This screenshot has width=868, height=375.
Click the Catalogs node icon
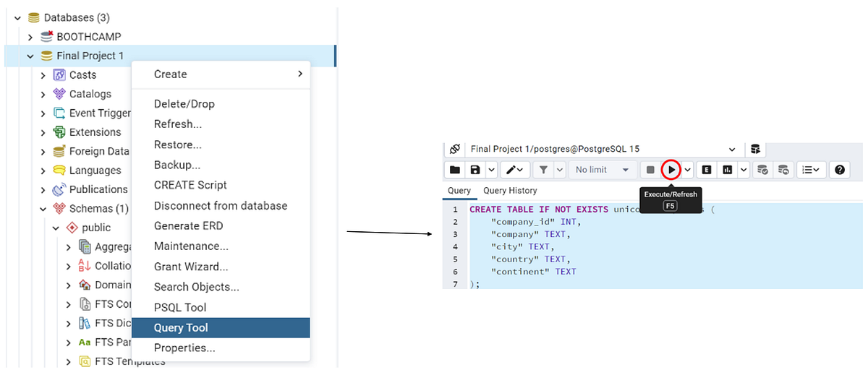click(60, 94)
